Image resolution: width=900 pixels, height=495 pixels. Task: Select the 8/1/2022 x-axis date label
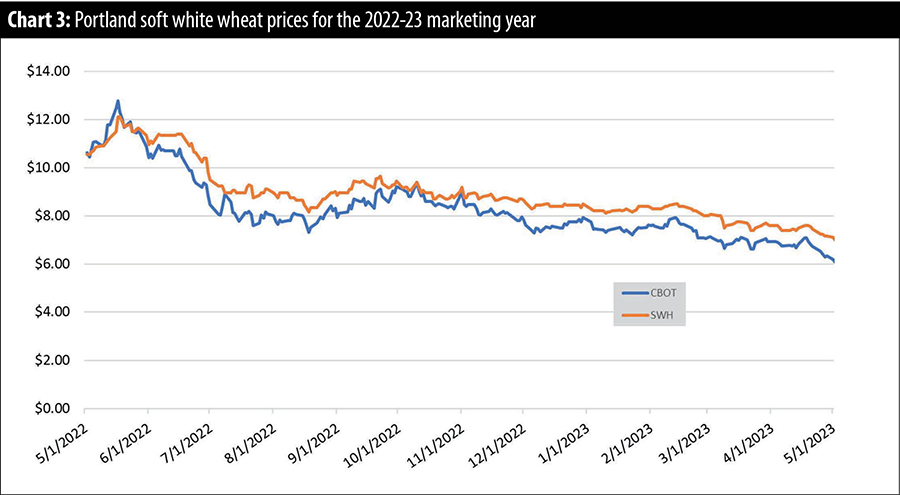pyautogui.click(x=250, y=438)
